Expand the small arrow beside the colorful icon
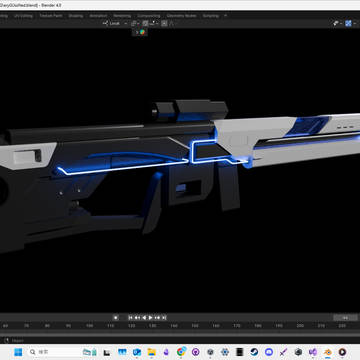The image size is (360, 360). [x=136, y=32]
